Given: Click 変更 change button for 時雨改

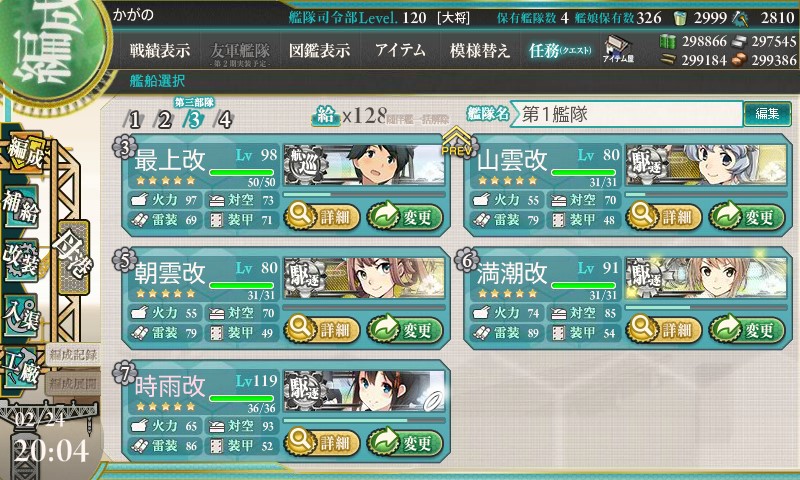Looking at the screenshot, I should (x=405, y=442).
